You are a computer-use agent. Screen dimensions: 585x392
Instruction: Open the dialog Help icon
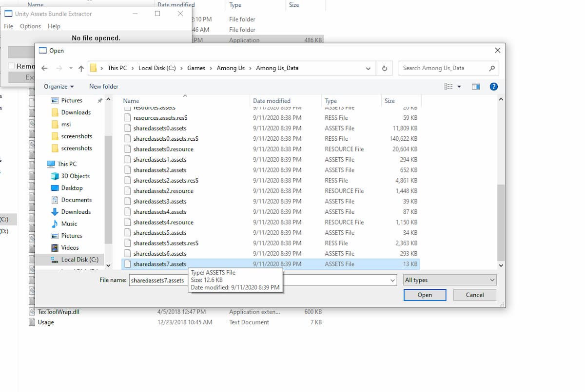click(x=493, y=87)
